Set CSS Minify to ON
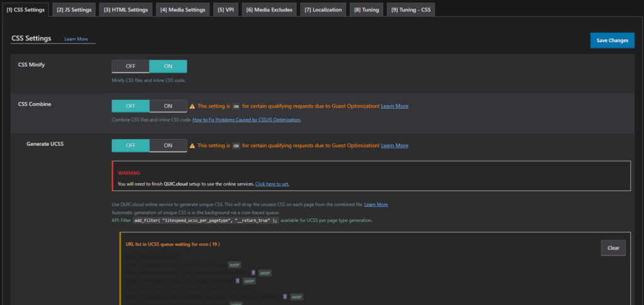This screenshot has height=305, width=644. coord(168,66)
